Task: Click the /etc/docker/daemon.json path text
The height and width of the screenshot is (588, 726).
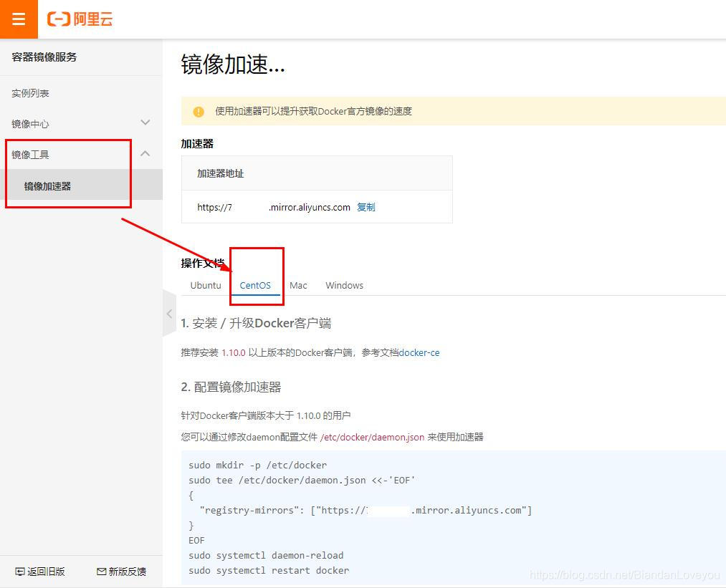Action: coord(372,437)
